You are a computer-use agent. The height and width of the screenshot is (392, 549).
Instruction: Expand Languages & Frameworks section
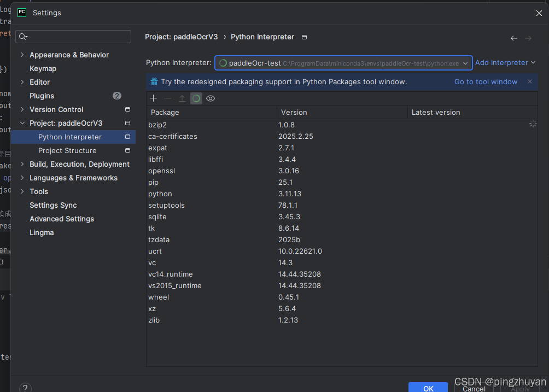22,178
